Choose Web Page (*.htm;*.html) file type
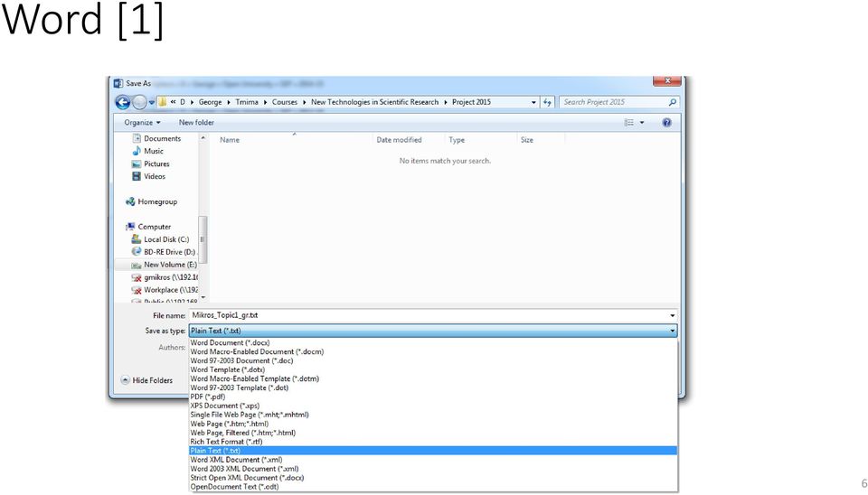The height and width of the screenshot is (495, 868). [x=433, y=424]
